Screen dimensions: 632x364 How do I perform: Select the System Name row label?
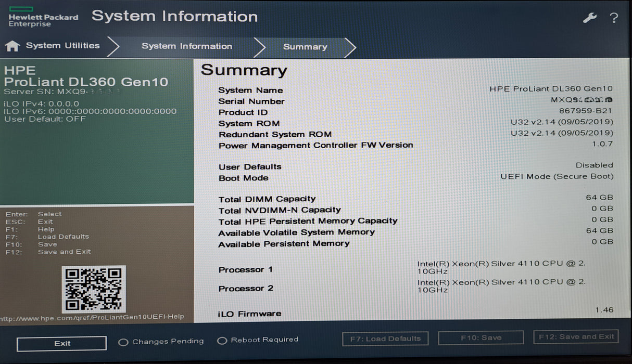tap(250, 90)
